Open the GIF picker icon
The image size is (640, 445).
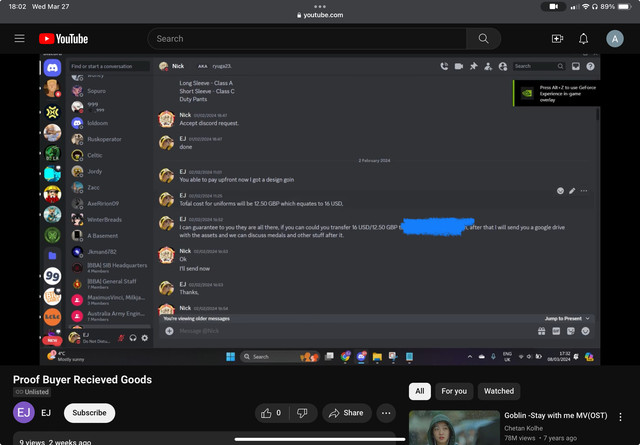[x=556, y=331]
